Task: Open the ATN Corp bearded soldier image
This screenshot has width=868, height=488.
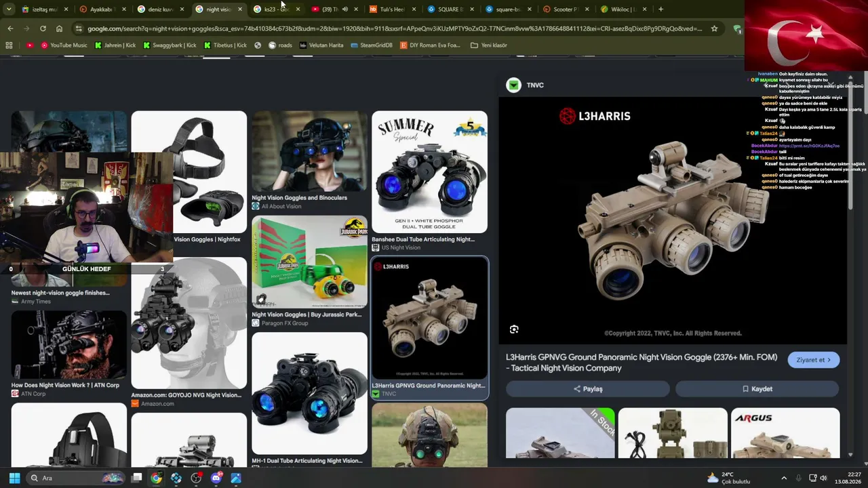Action: [x=68, y=344]
